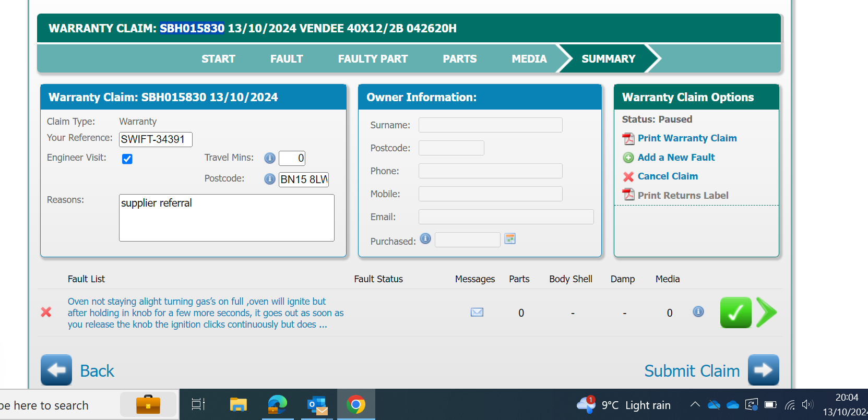Click Cancel Claim link
The image size is (868, 420).
click(668, 176)
